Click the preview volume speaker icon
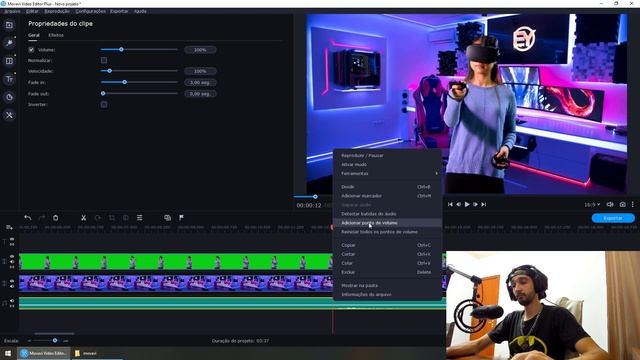This screenshot has height=360, width=640. (x=610, y=204)
